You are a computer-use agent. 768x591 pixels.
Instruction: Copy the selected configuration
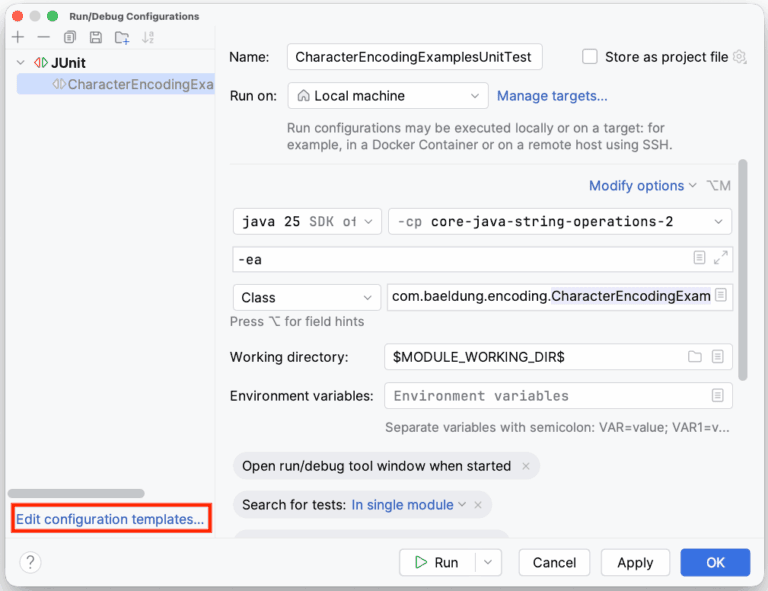pyautogui.click(x=70, y=37)
